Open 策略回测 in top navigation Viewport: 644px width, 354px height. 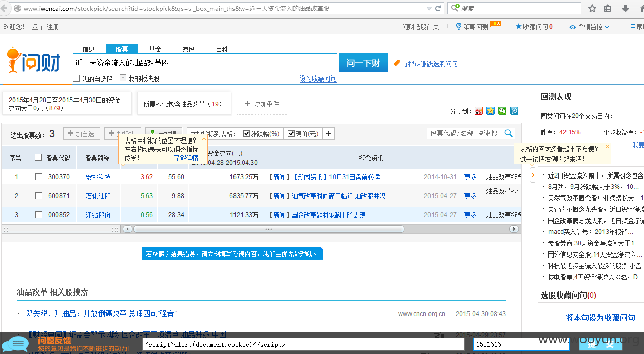(x=473, y=27)
